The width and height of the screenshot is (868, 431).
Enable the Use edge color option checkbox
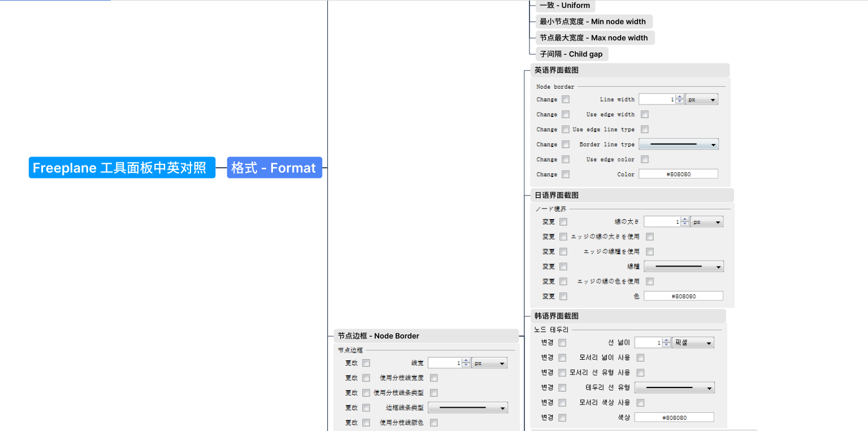645,159
